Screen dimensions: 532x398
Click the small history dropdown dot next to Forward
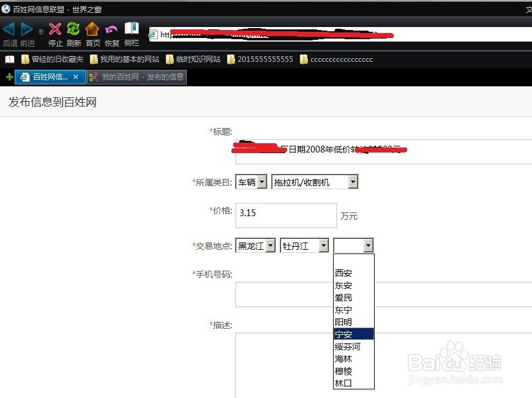(x=41, y=32)
